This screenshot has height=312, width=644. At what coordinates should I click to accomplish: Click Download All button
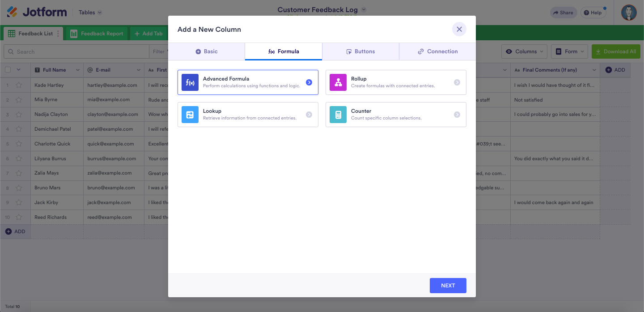pos(615,51)
